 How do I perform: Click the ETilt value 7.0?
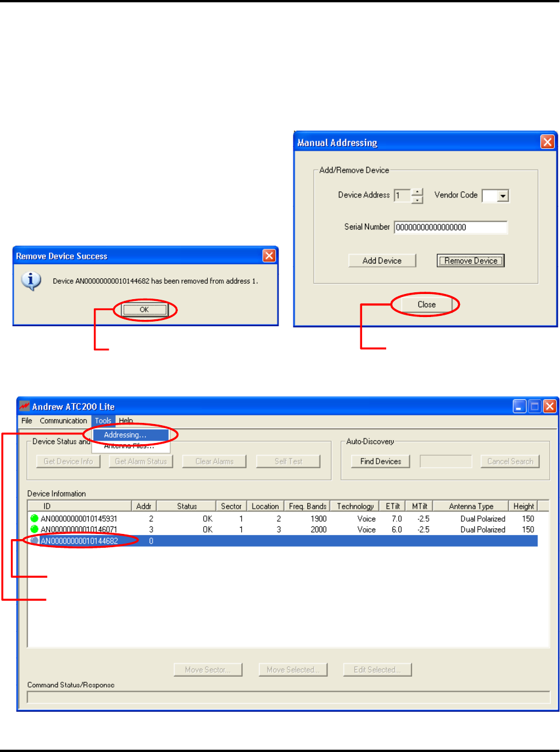(x=397, y=518)
